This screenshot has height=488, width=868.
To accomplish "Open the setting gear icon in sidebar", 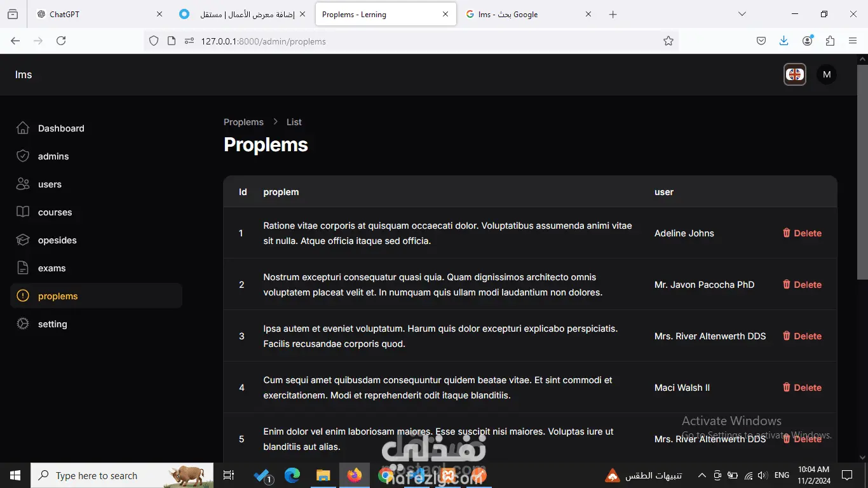I will 23,324.
